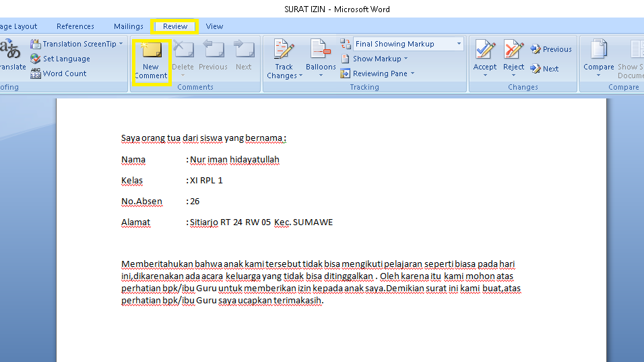Reject the tracked change

pos(513,51)
